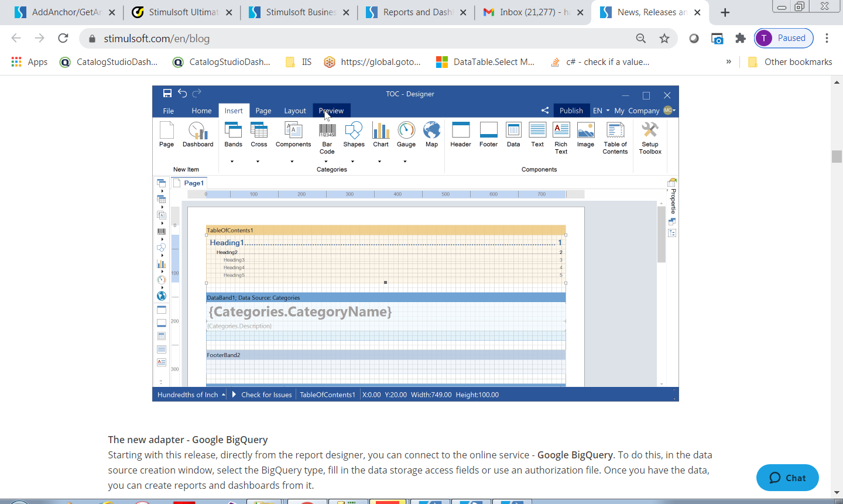The height and width of the screenshot is (504, 843).
Task: Bookmark this page with the star icon
Action: pyautogui.click(x=664, y=39)
